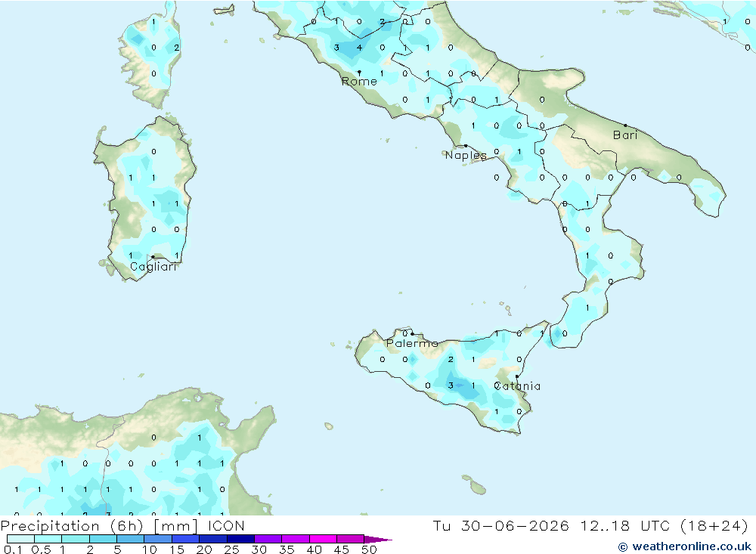
Task: Open the weatheronline.co.uk copyright link
Action: coord(685,546)
